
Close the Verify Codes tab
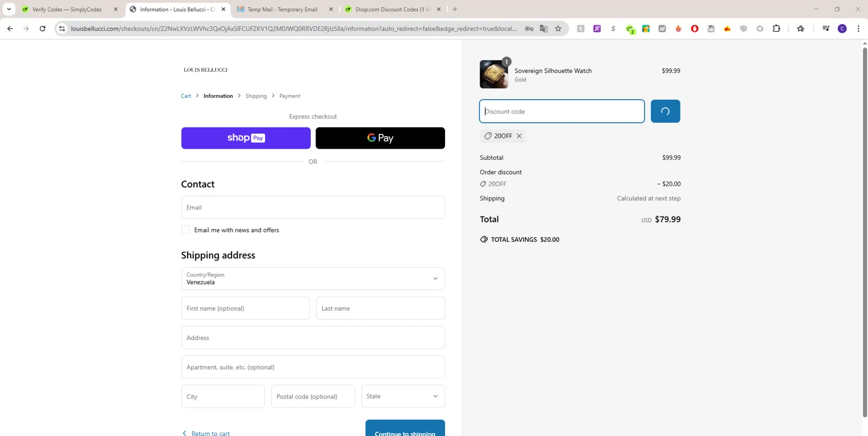(116, 9)
